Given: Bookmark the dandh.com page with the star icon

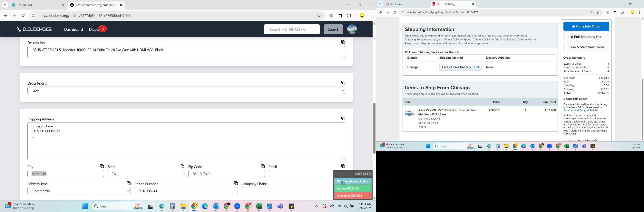Looking at the screenshot, I should [x=598, y=12].
